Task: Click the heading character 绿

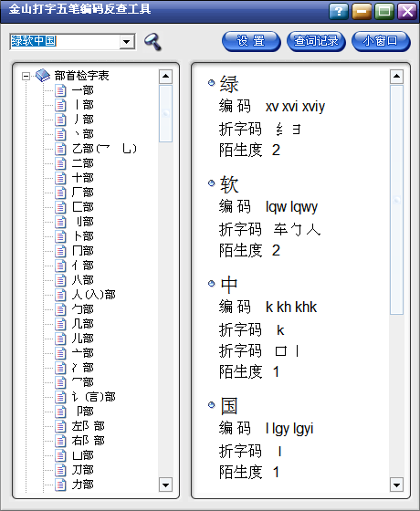Action: (229, 84)
